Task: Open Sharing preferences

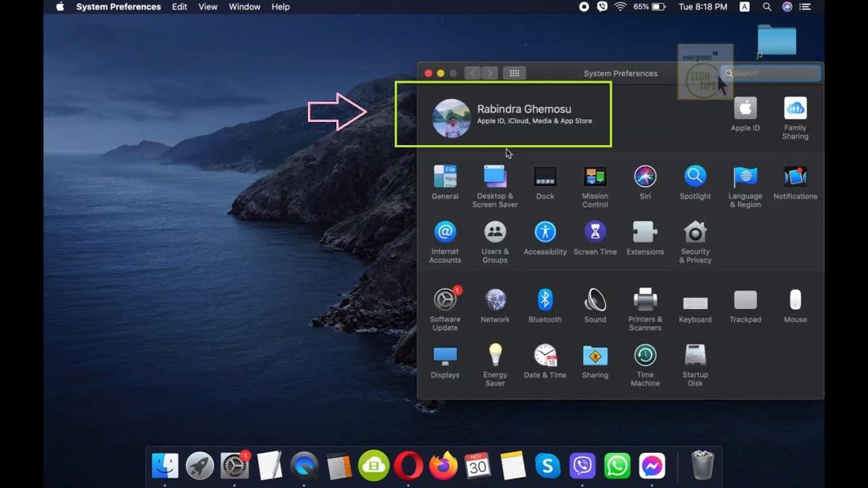Action: coord(595,361)
